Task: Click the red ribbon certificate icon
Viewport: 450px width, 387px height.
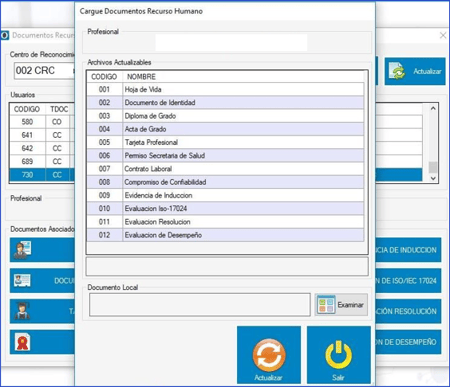Action: pos(22,342)
